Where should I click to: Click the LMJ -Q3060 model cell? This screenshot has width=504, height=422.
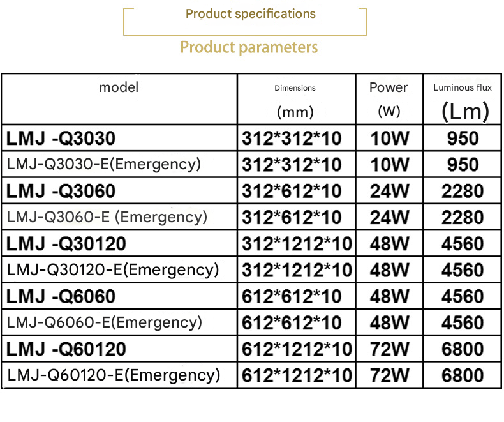point(119,191)
